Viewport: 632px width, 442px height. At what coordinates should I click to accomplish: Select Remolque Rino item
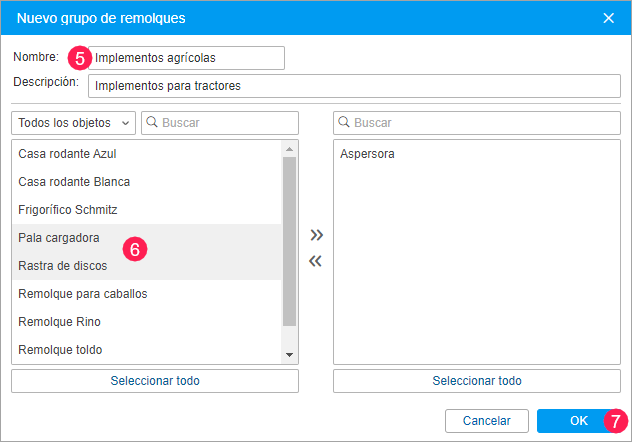point(59,322)
